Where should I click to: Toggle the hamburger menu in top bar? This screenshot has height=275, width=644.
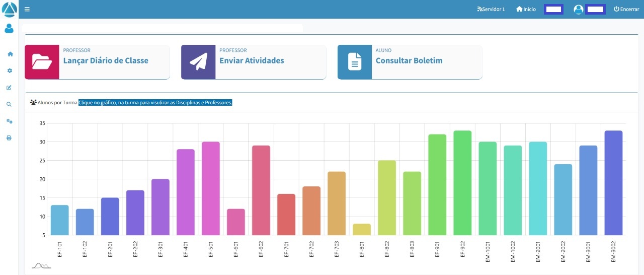(x=27, y=9)
